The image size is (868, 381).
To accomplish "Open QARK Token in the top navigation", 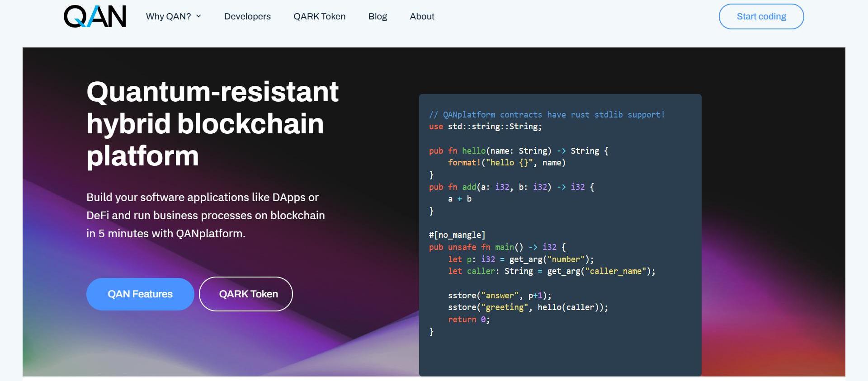I will point(319,17).
